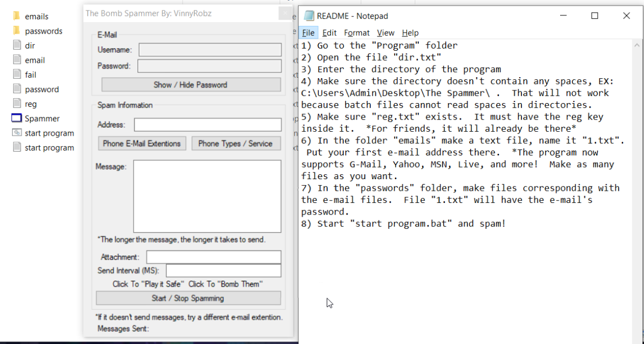Click the Phone E-Mail Extentions button
This screenshot has height=344, width=644.
click(x=142, y=144)
